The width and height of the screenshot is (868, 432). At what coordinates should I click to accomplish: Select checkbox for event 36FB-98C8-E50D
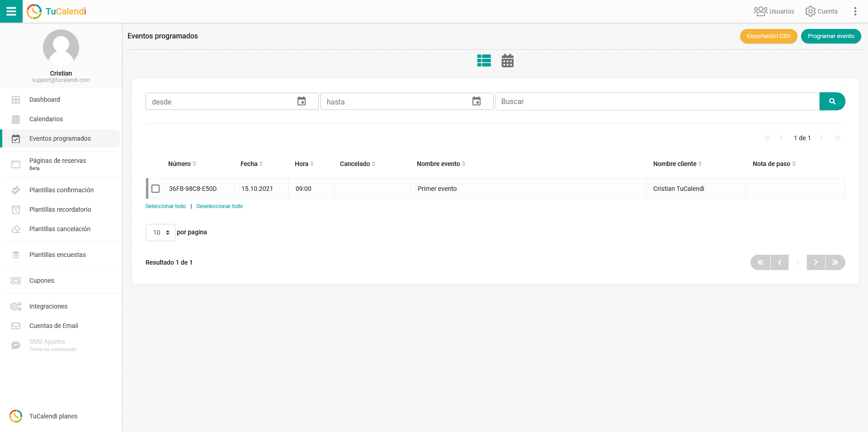tap(156, 189)
